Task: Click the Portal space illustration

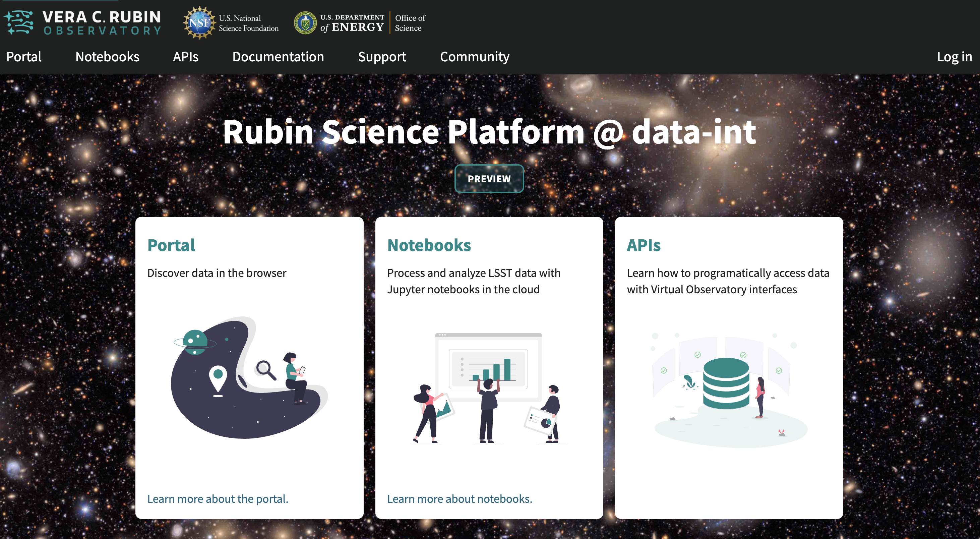Action: point(249,378)
